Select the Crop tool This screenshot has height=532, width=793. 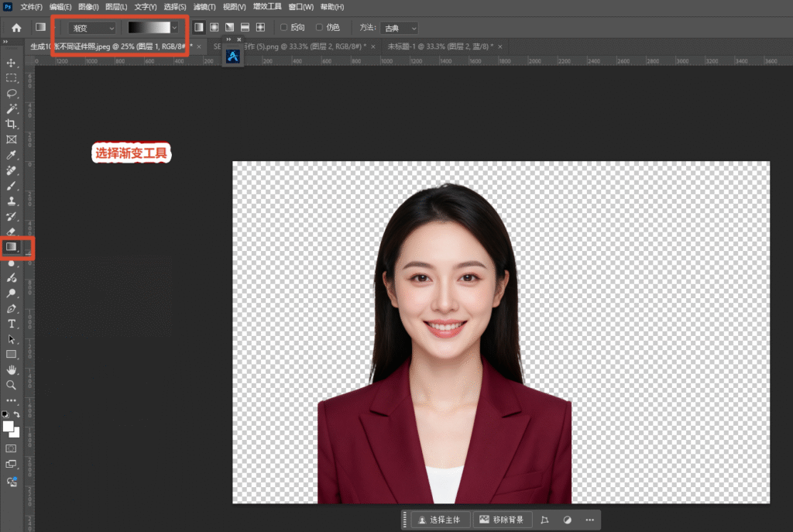[x=11, y=124]
